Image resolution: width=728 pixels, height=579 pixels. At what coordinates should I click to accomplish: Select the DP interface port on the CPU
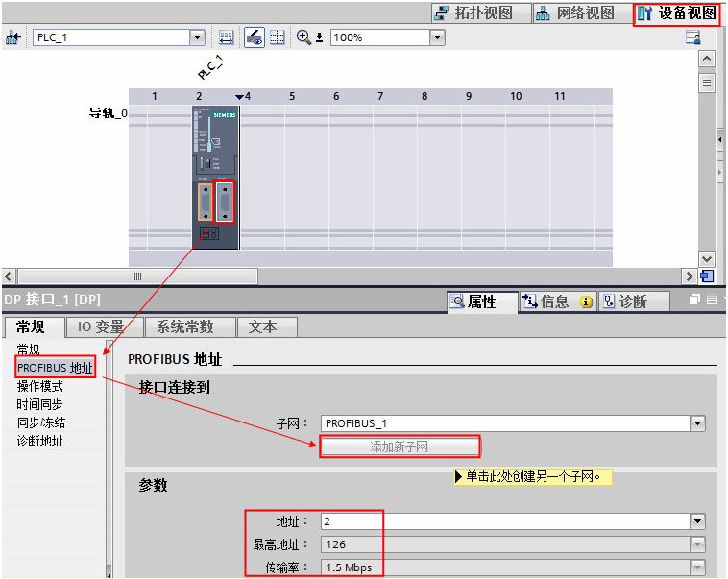coord(225,203)
